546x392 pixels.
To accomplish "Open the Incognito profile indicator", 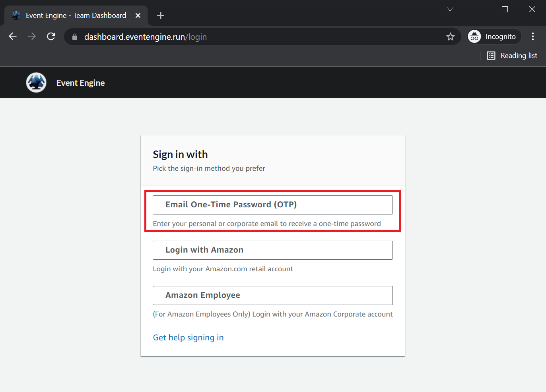I will (x=494, y=37).
